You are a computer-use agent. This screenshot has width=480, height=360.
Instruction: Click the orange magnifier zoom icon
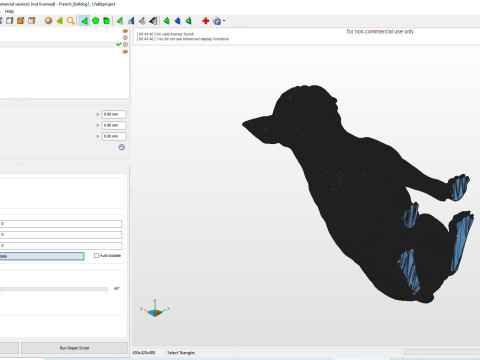pos(71,21)
